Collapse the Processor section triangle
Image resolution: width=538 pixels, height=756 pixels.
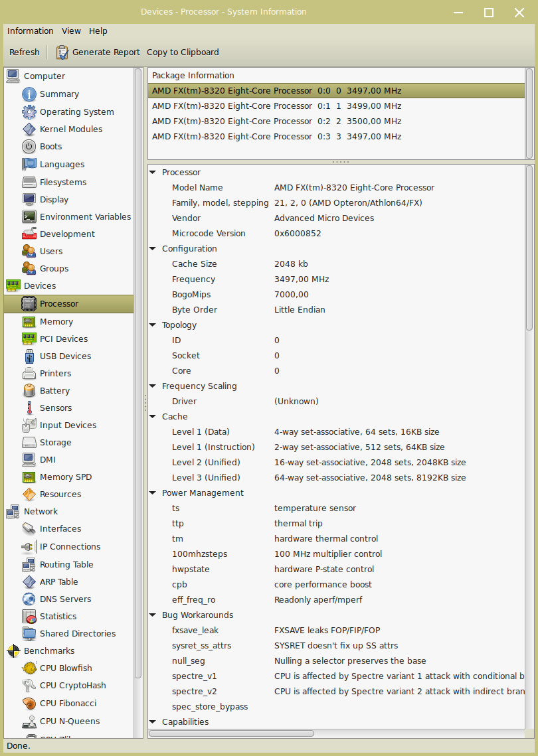153,173
